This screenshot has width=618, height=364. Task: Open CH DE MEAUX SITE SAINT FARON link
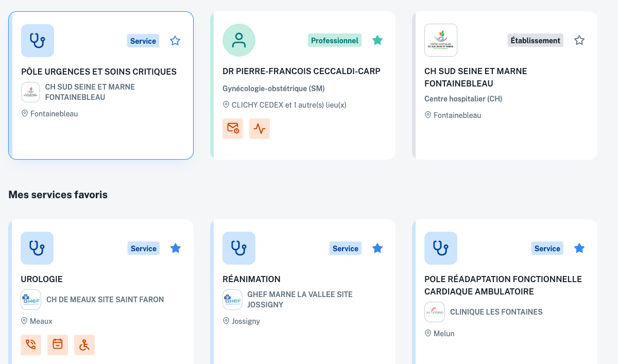(105, 300)
